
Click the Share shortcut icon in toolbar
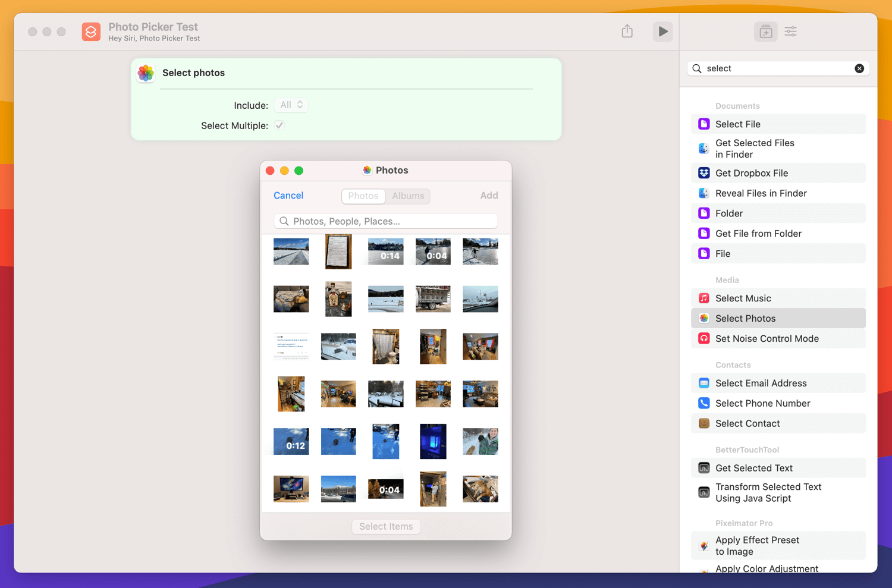pos(627,32)
